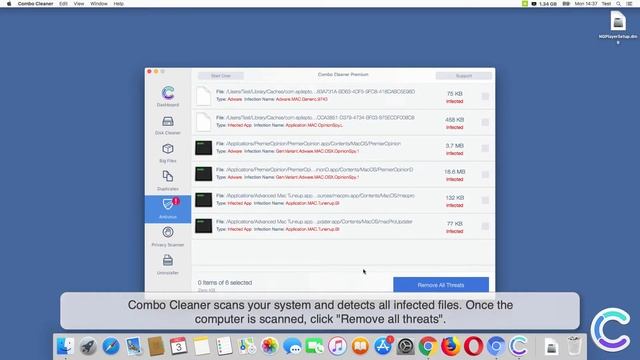
Task: Launch Opera from the Dock
Action: tap(473, 346)
